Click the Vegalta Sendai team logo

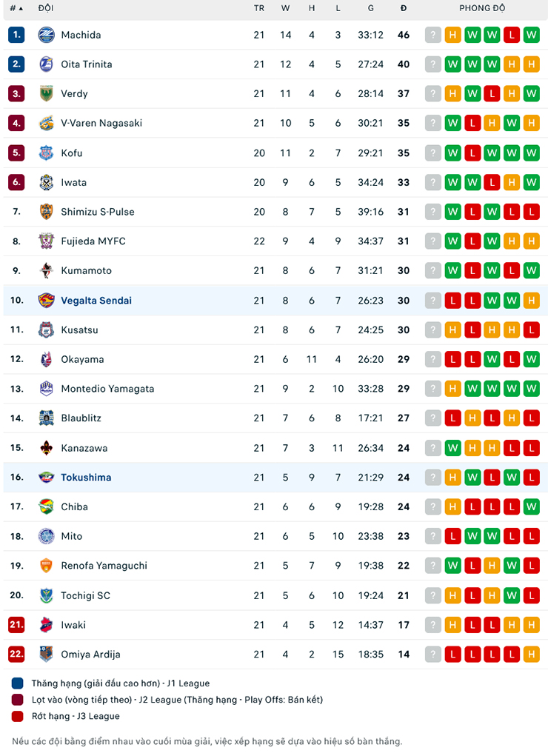(47, 301)
